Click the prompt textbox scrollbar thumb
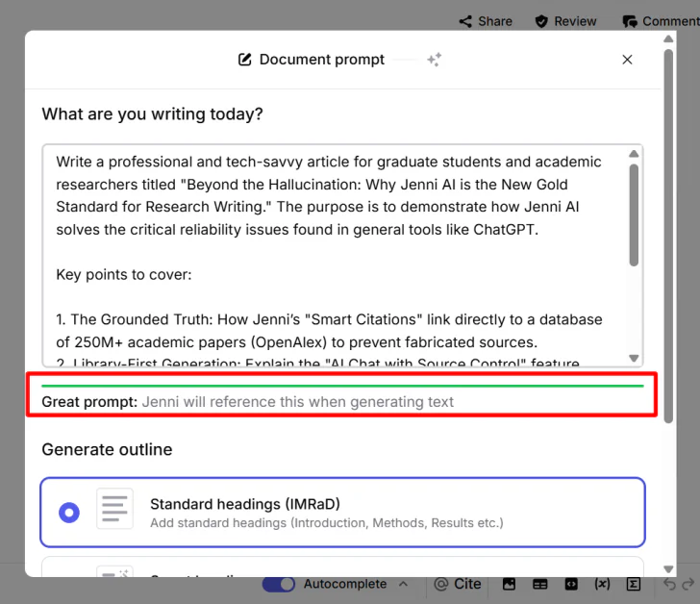Image resolution: width=700 pixels, height=604 pixels. click(x=634, y=215)
